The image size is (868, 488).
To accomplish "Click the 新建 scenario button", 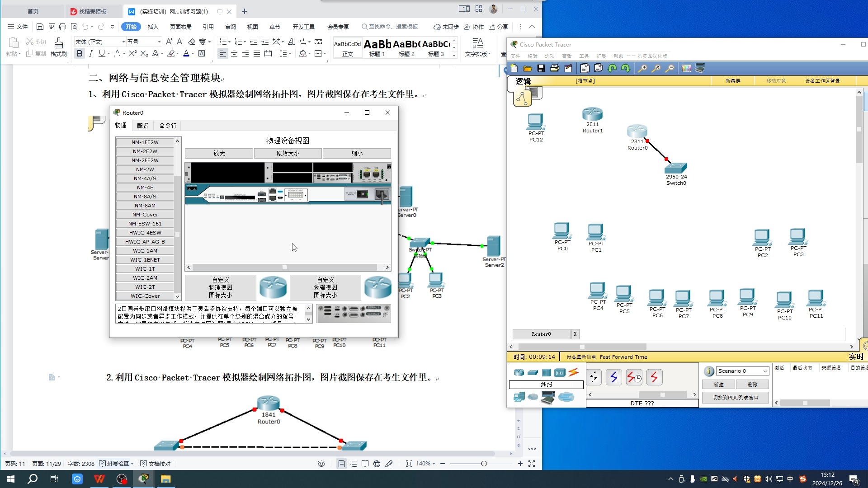I will [x=718, y=385].
